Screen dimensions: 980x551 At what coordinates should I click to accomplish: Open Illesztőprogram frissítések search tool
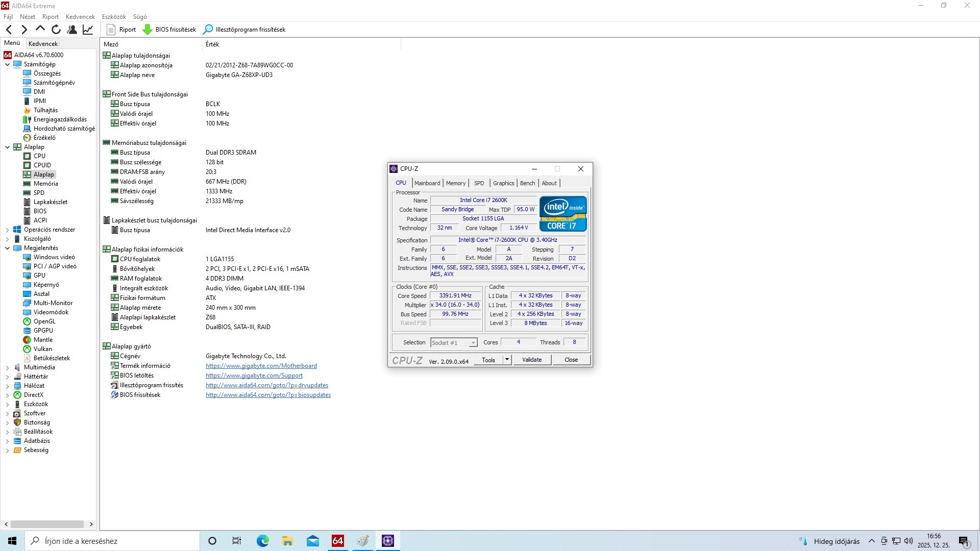[244, 30]
